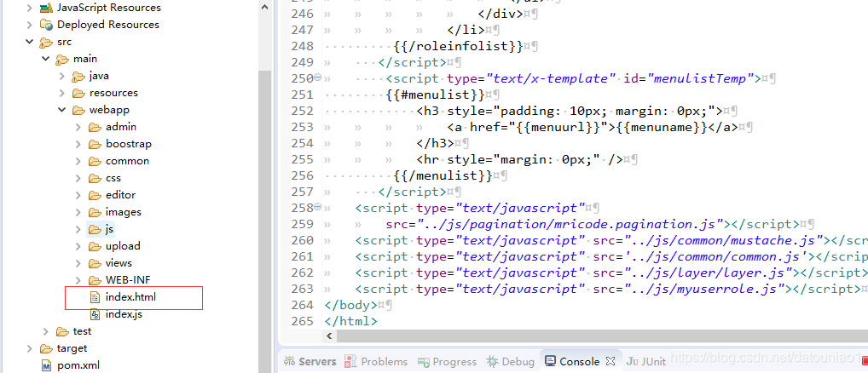
Task: Click the images folder icon
Action: (95, 212)
